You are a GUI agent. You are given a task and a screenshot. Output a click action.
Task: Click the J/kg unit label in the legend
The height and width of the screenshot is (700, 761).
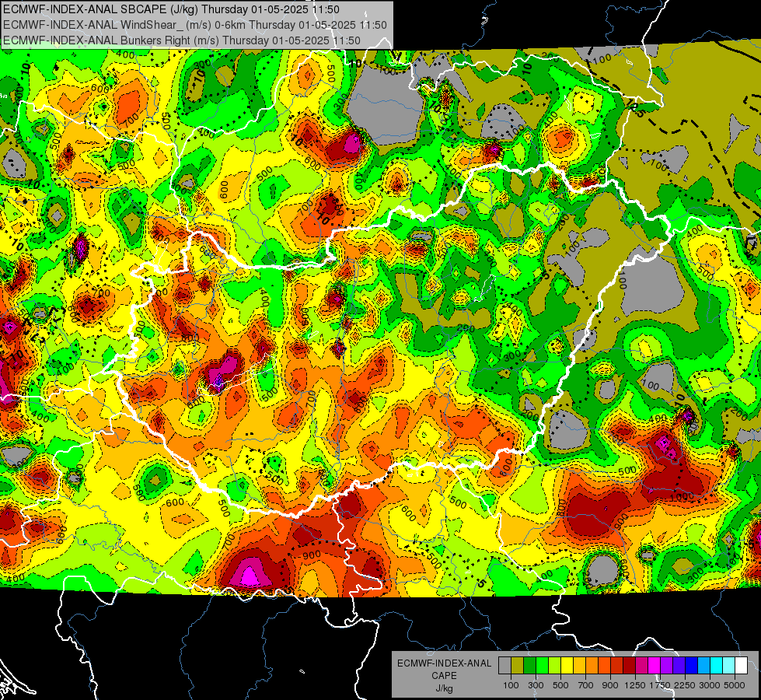(445, 688)
